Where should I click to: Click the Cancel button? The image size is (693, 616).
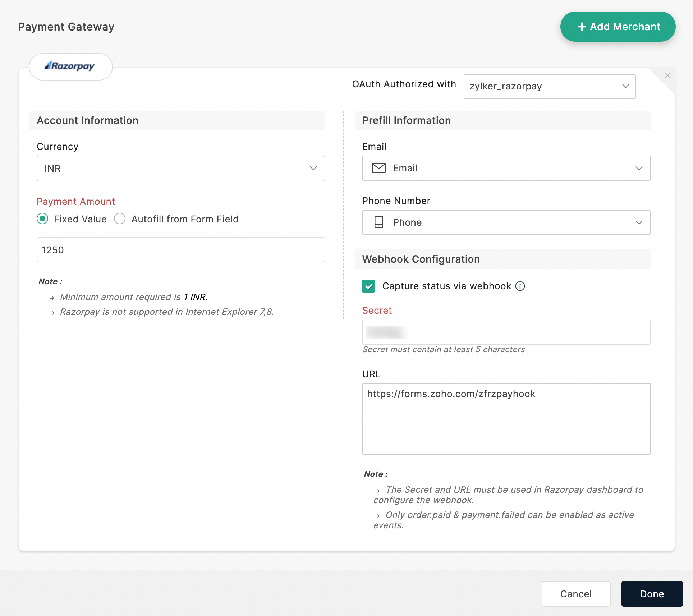576,594
